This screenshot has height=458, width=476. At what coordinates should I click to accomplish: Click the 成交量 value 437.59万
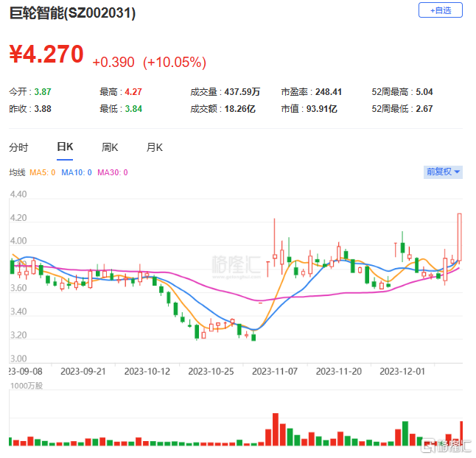pos(242,92)
